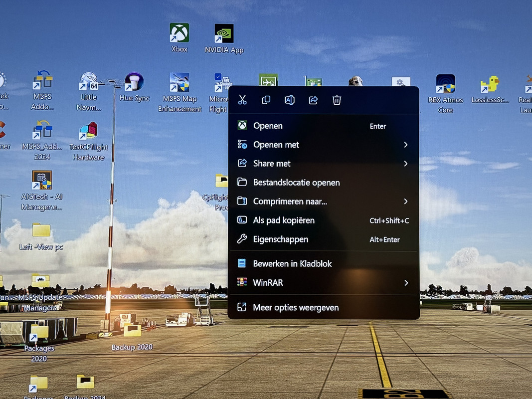
Task: Choose Als pad kopiëren
Action: (x=324, y=220)
